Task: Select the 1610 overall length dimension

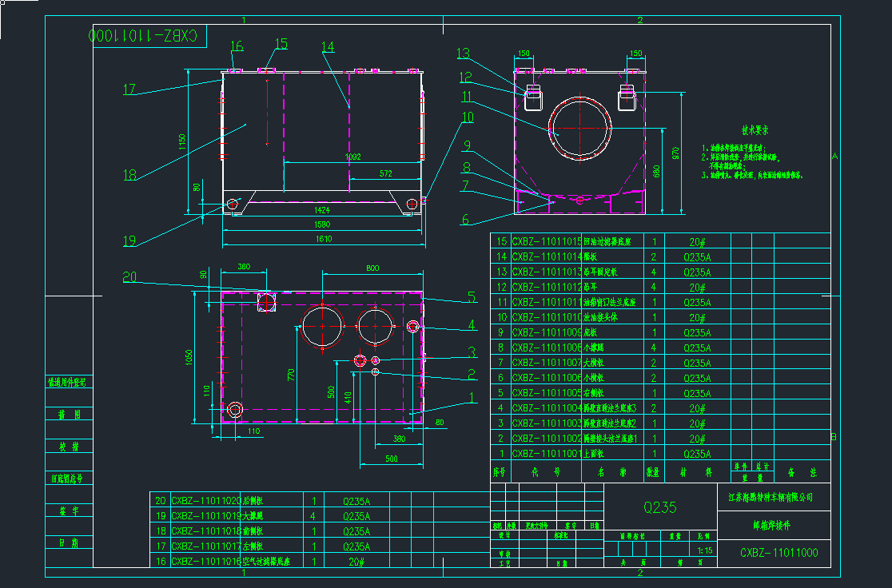Action: tap(322, 238)
